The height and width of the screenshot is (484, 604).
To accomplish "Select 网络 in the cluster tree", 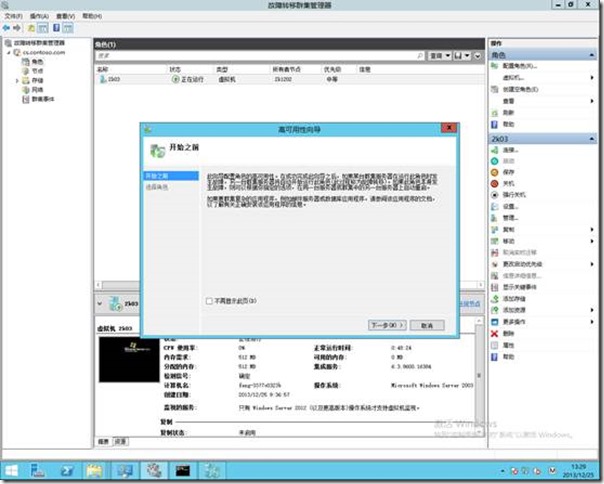I will [37, 90].
